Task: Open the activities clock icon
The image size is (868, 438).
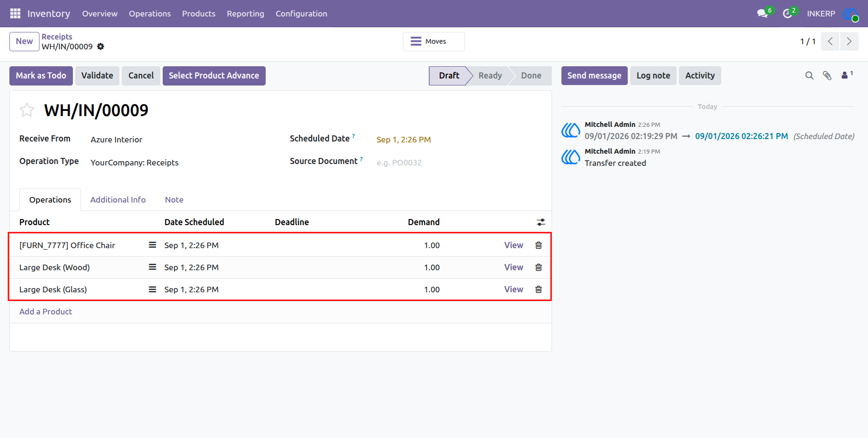Action: pyautogui.click(x=787, y=14)
